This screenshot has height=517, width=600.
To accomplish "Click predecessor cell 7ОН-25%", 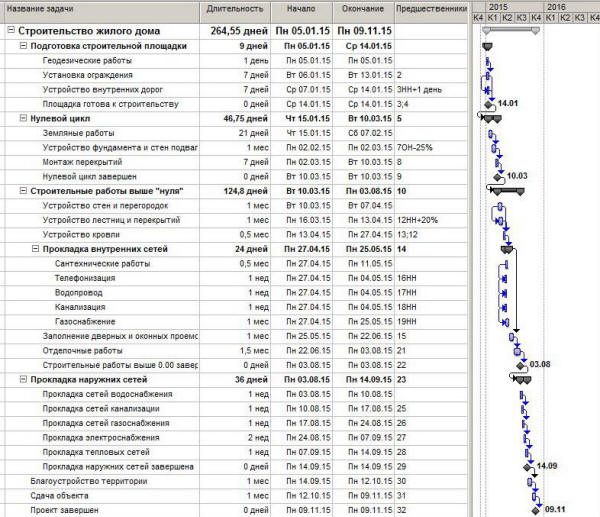I will pos(431,148).
